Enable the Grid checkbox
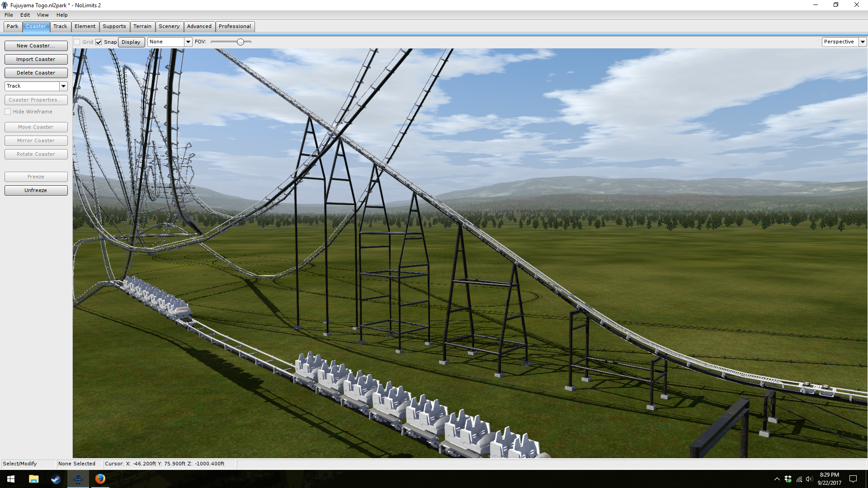The image size is (868, 488). point(77,42)
